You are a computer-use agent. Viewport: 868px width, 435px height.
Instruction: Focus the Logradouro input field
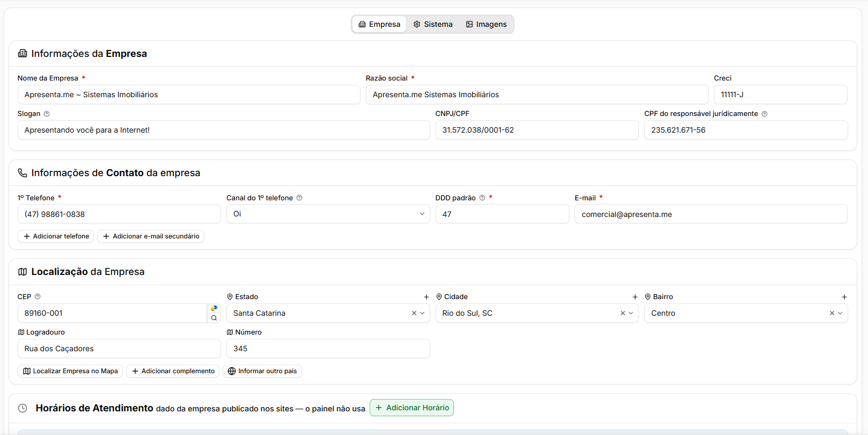119,349
